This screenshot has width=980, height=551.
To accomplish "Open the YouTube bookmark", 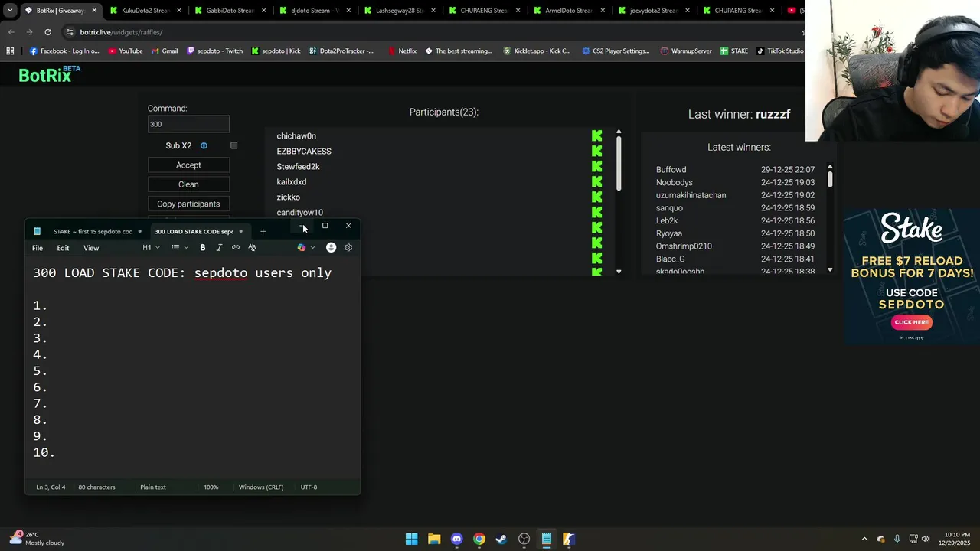I will pyautogui.click(x=126, y=51).
